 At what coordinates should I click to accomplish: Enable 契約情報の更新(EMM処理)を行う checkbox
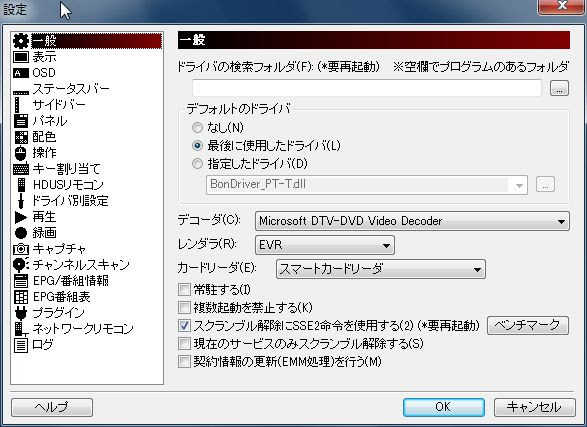tap(184, 361)
